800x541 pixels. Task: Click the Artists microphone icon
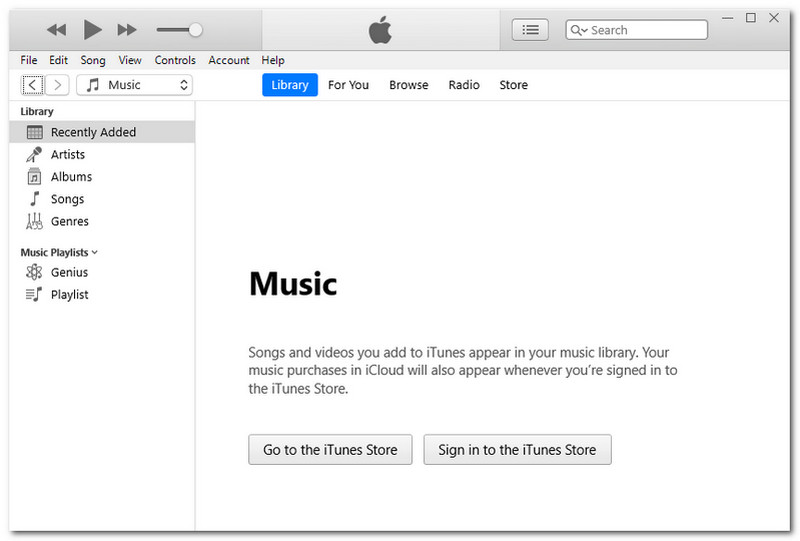[x=34, y=154]
